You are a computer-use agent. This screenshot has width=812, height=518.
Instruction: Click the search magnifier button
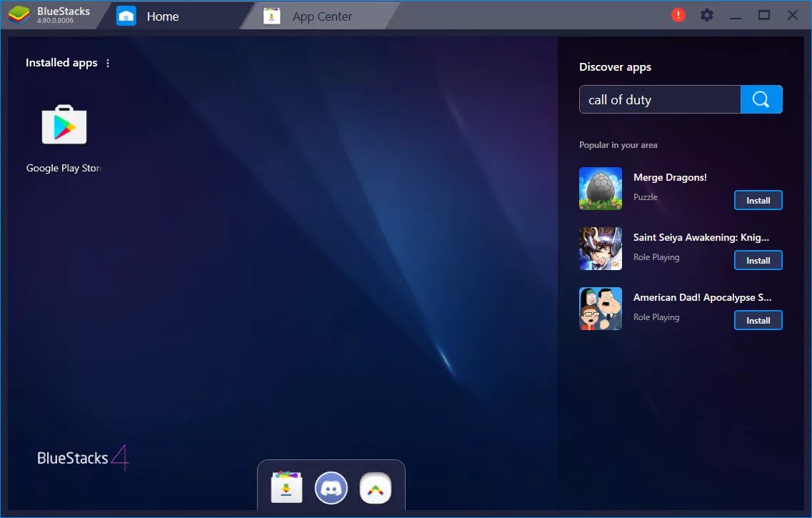[x=761, y=99]
